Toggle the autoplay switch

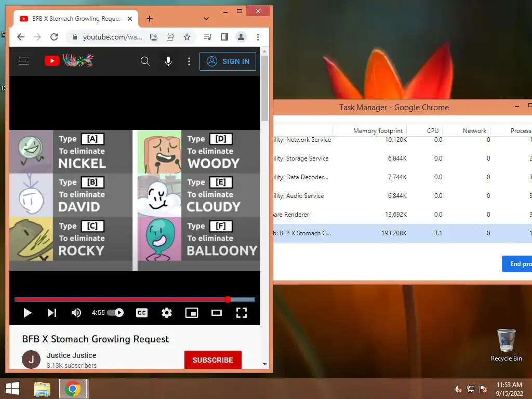(115, 313)
